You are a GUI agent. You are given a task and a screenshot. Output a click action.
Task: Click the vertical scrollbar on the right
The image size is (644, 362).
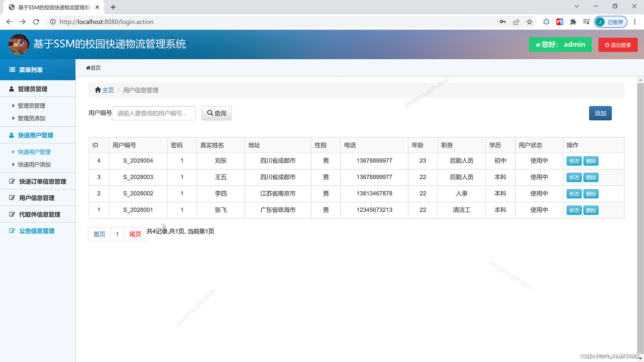[640, 201]
